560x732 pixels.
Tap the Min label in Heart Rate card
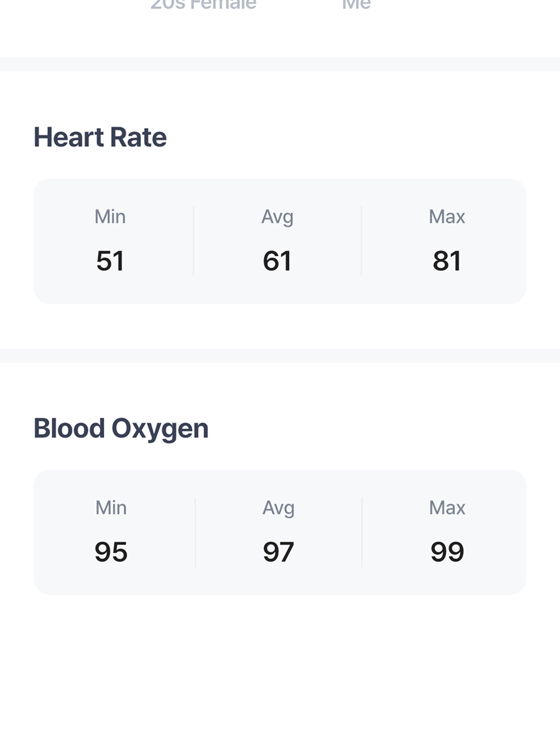point(110,216)
